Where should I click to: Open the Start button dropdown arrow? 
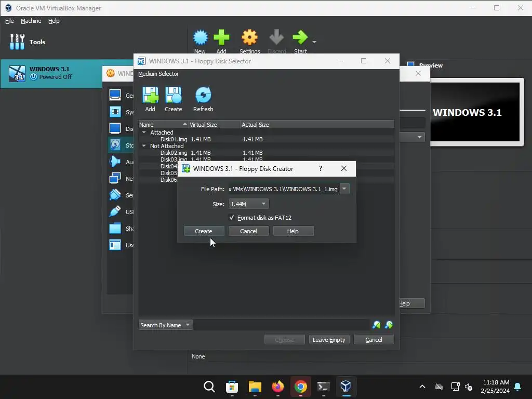pyautogui.click(x=314, y=42)
